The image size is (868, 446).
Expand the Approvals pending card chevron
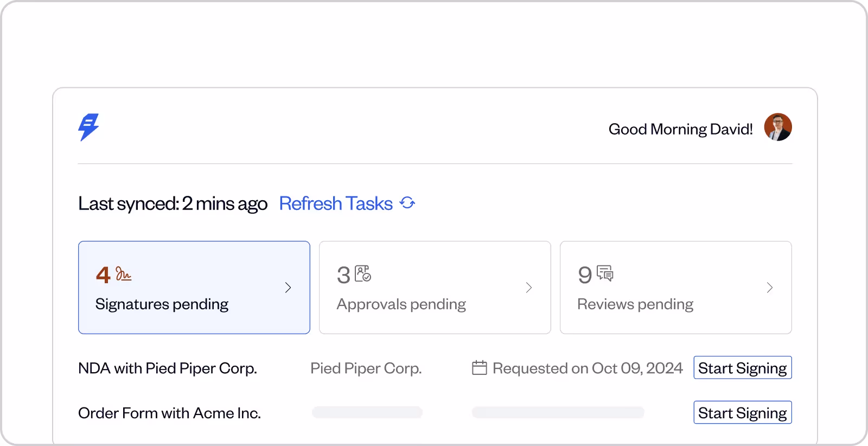pyautogui.click(x=529, y=288)
